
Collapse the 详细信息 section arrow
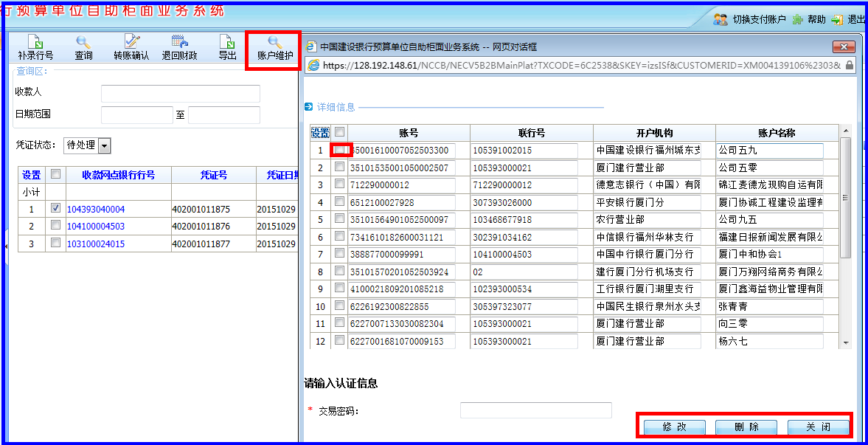coord(308,107)
